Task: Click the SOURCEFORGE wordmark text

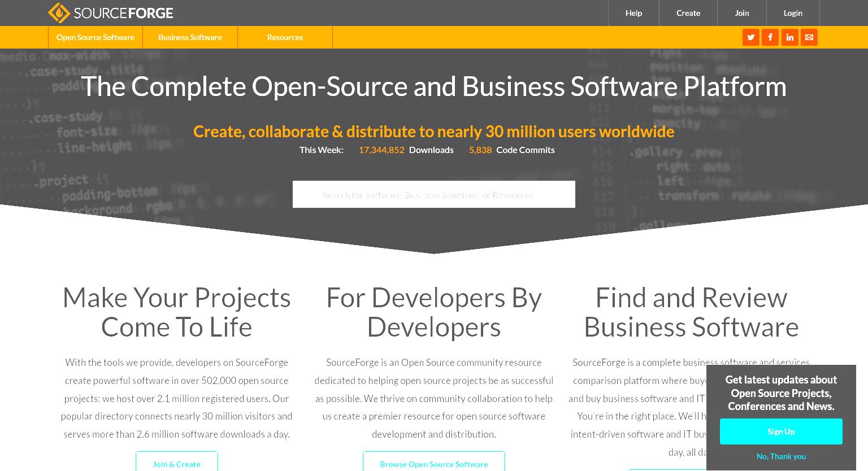Action: [123, 13]
